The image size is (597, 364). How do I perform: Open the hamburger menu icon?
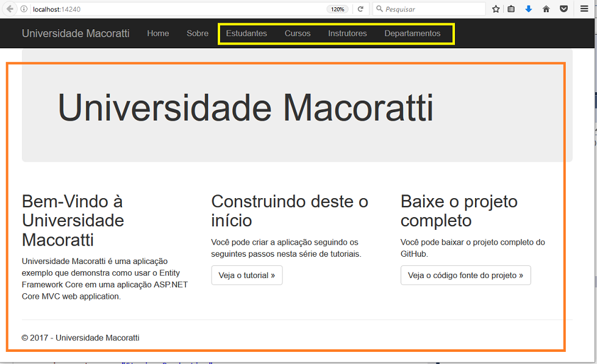point(584,9)
